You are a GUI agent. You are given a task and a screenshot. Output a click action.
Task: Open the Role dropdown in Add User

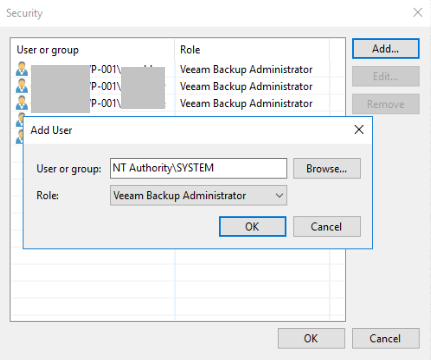pyautogui.click(x=198, y=195)
